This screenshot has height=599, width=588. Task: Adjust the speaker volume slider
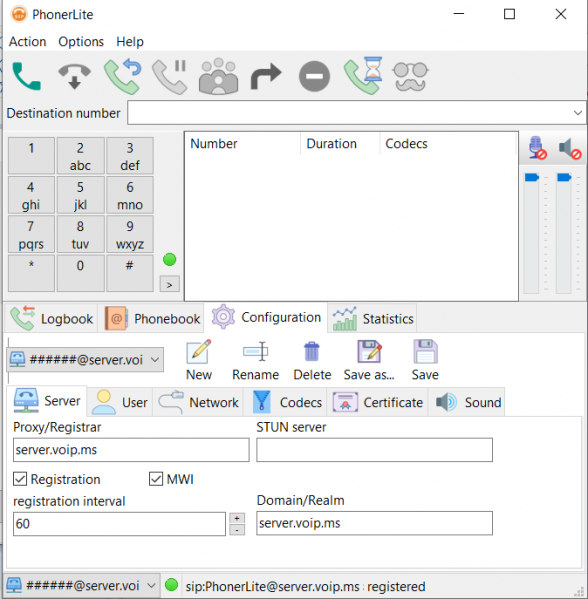coord(564,178)
